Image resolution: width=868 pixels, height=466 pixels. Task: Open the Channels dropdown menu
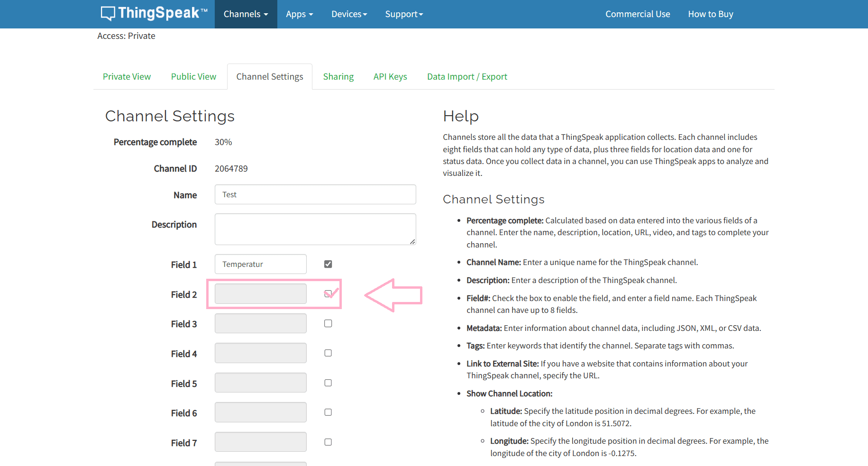pos(246,14)
